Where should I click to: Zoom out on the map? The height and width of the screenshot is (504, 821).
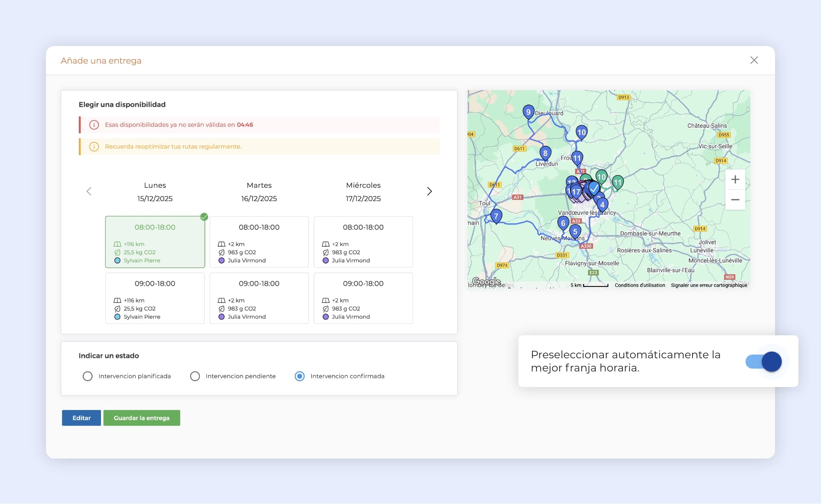(x=735, y=200)
